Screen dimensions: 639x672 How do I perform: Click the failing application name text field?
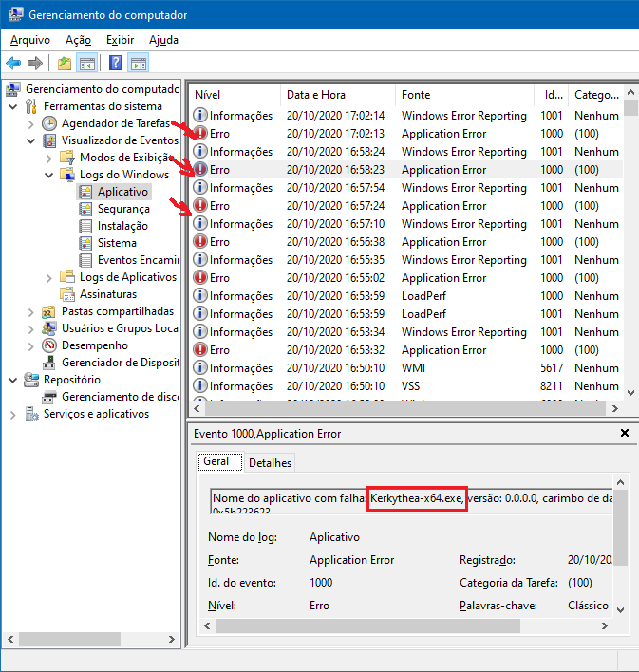pos(412,500)
